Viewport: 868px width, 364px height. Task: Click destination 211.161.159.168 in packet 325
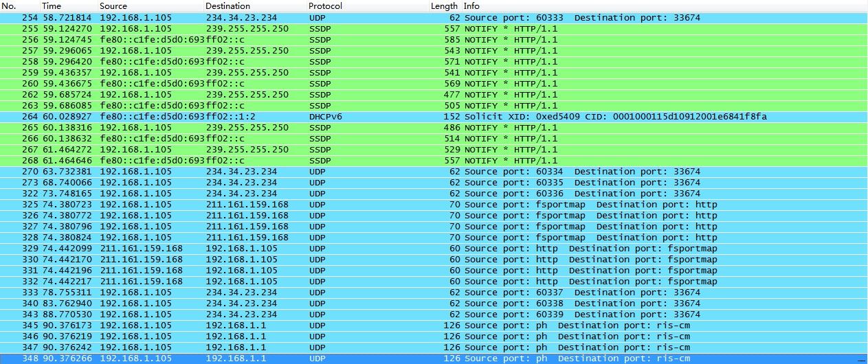(247, 205)
